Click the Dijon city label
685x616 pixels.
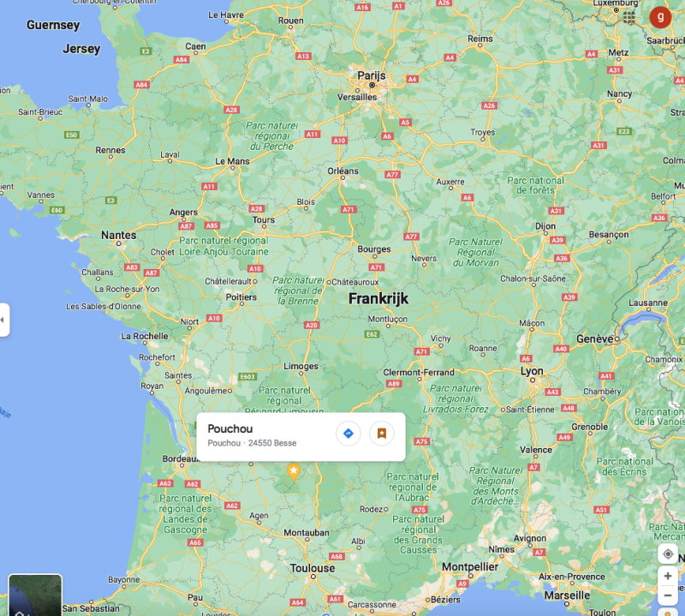click(x=545, y=226)
